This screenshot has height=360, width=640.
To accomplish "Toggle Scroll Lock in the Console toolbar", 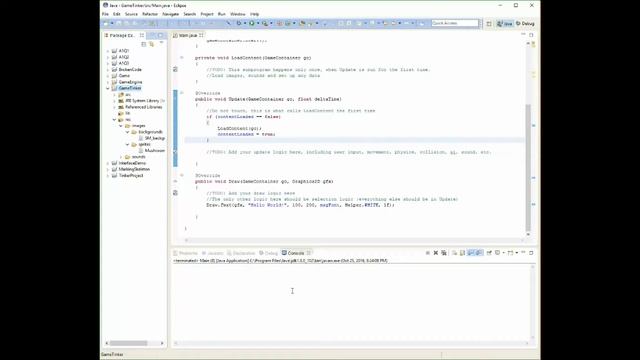I will pyautogui.click(x=462, y=253).
